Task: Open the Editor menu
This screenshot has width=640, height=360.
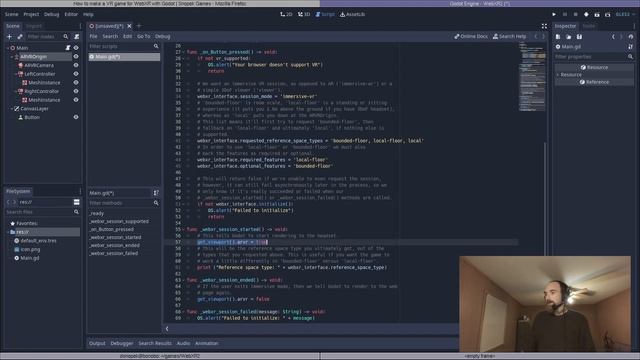Action: pos(71,14)
